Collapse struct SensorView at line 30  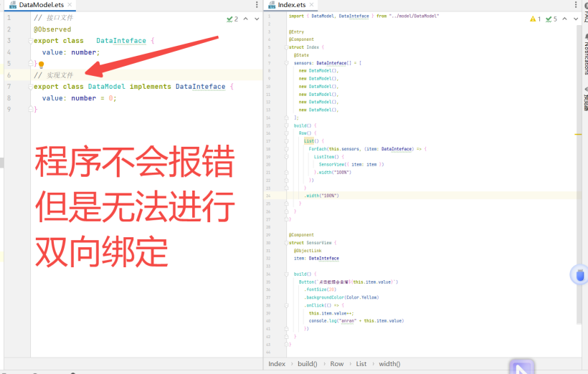(x=287, y=243)
